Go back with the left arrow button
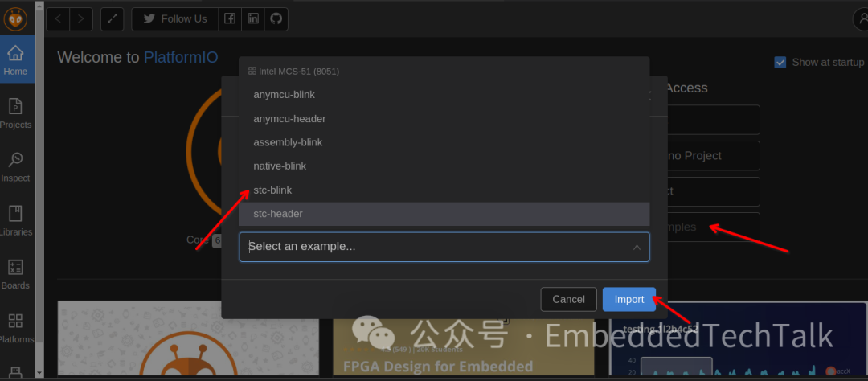This screenshot has height=381, width=868. point(58,18)
